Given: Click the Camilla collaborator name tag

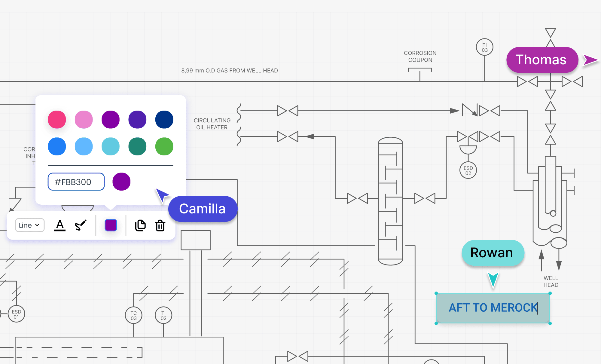Looking at the screenshot, I should [203, 209].
